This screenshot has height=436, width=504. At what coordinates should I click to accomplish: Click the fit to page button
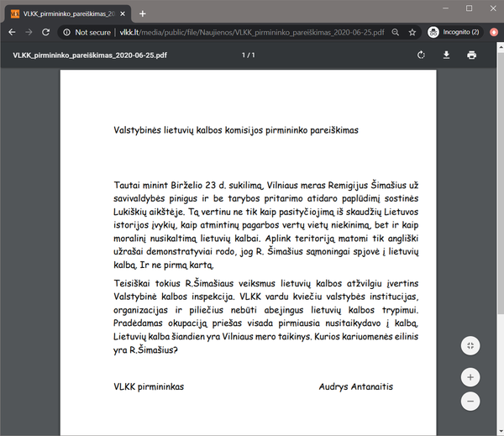coord(471,345)
